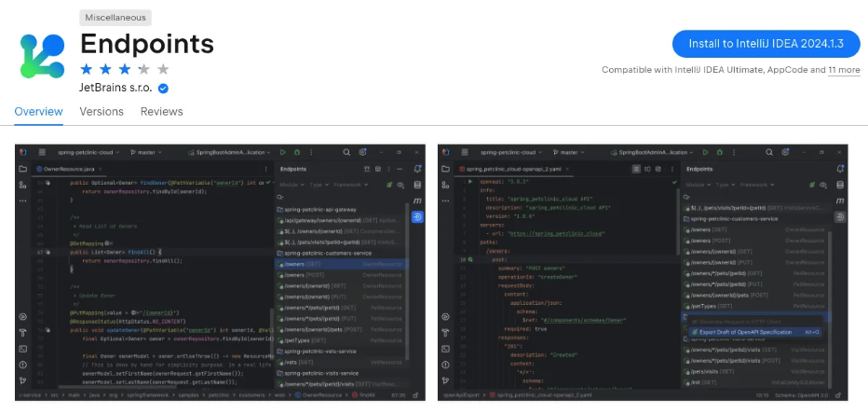Select /owners [GET] endpoint row in left screenshot

[x=342, y=265]
